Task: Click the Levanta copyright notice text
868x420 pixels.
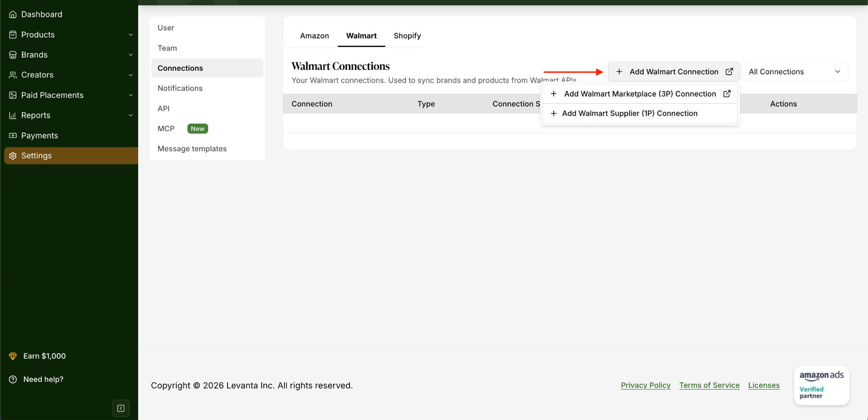Action: click(x=252, y=385)
